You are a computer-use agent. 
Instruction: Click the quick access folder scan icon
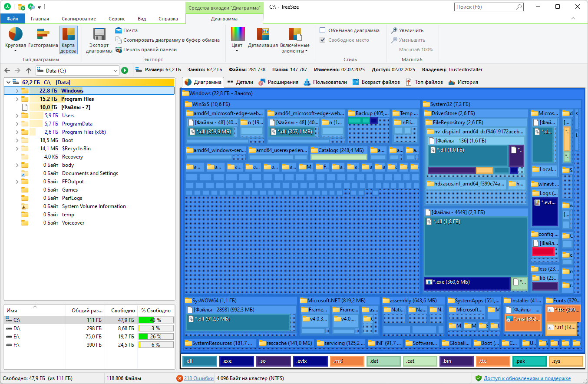coord(21,7)
